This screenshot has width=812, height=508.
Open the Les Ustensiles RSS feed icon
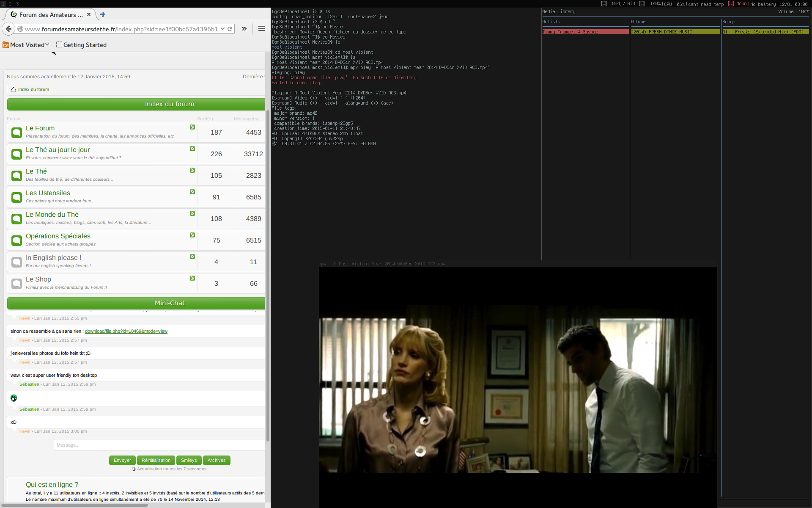point(192,192)
